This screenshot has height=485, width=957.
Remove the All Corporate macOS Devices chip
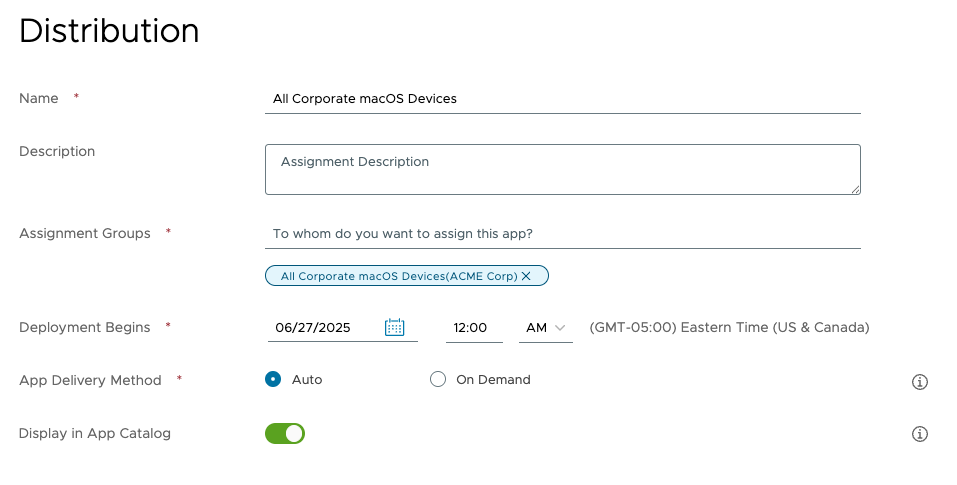click(526, 276)
